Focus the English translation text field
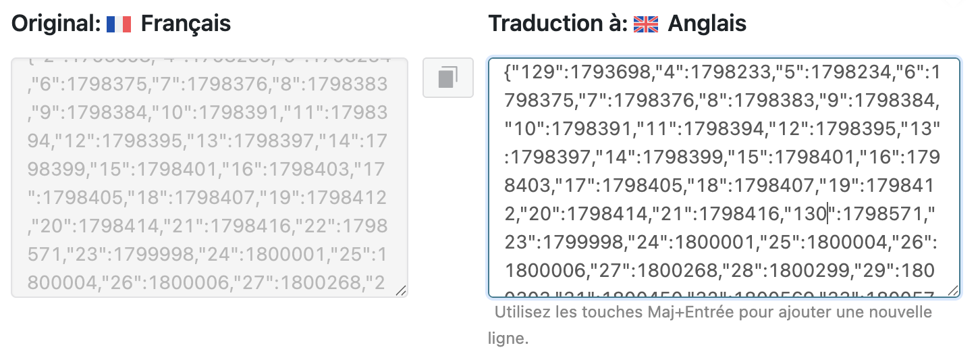The height and width of the screenshot is (358, 980). pyautogui.click(x=724, y=178)
